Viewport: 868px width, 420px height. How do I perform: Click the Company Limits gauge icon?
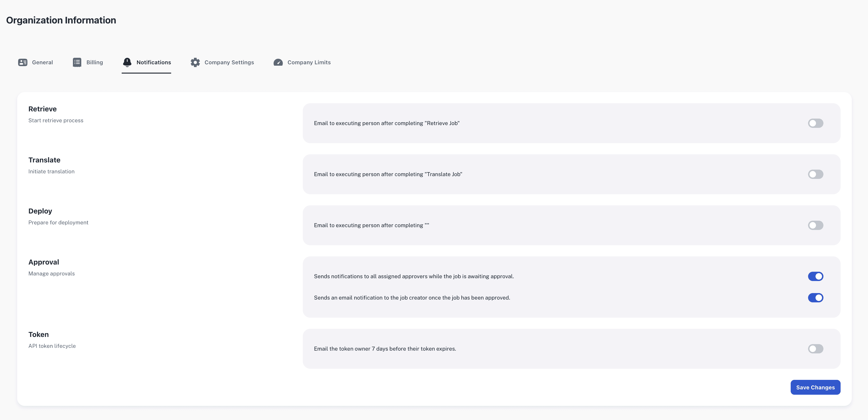(x=278, y=62)
